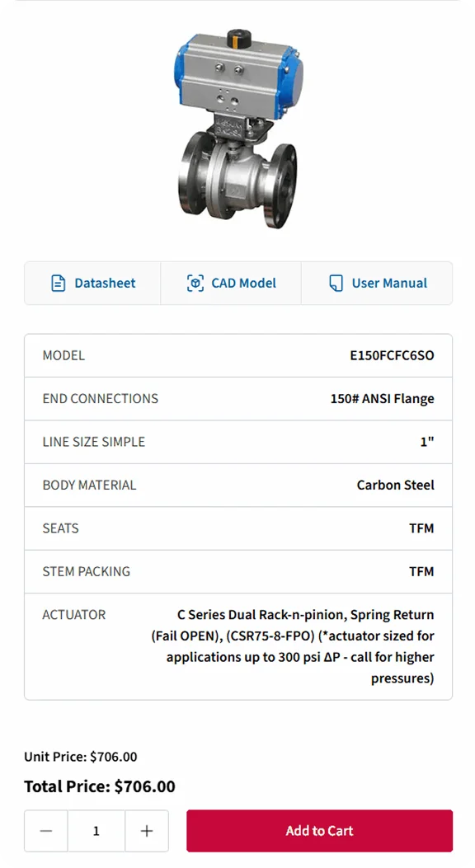The height and width of the screenshot is (868, 475).
Task: Click the 150# ANSI Flange value
Action: (382, 399)
